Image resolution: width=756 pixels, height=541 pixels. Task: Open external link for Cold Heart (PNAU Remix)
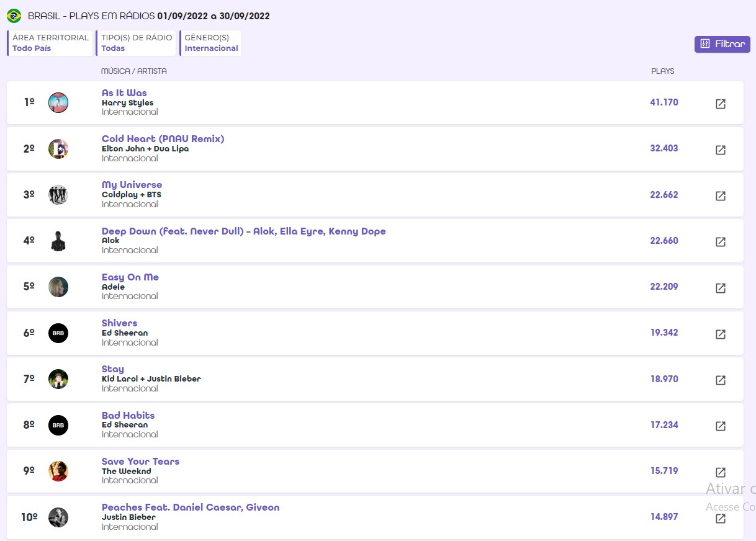click(721, 150)
